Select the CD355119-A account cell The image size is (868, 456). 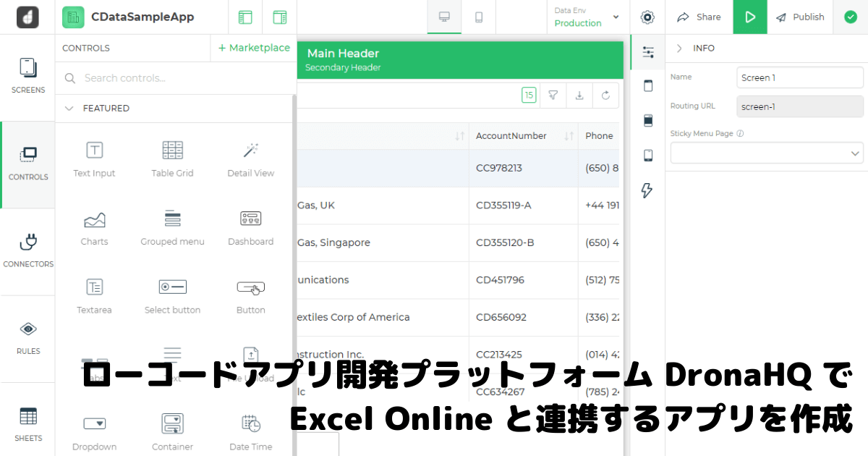[524, 206]
